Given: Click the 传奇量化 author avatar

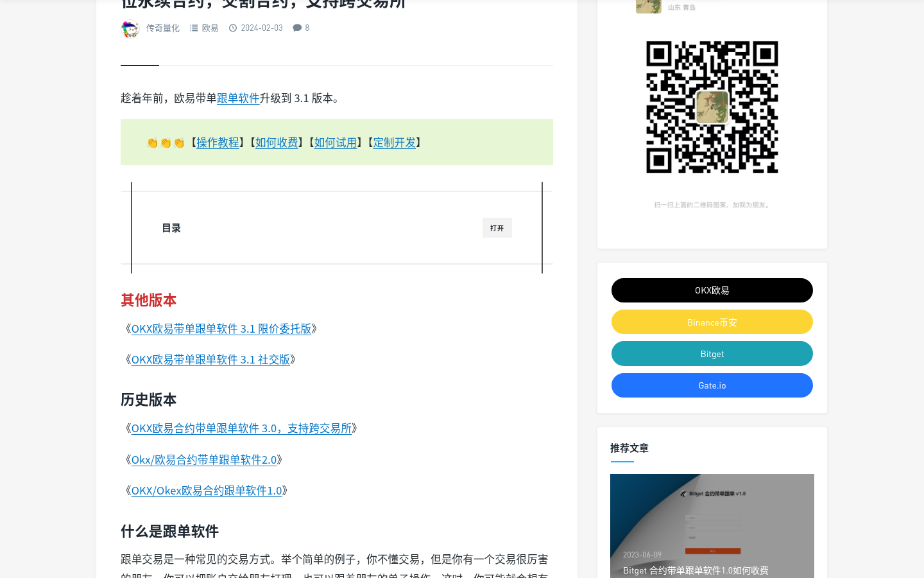Looking at the screenshot, I should tap(130, 28).
